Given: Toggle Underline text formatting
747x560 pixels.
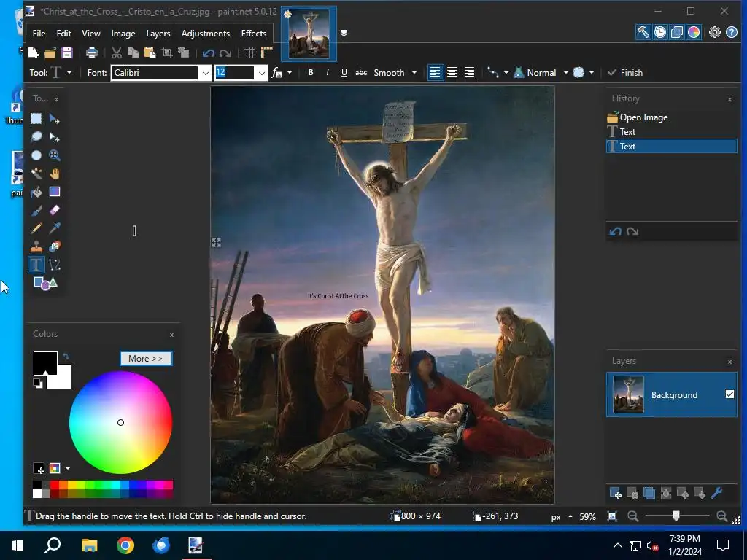Looking at the screenshot, I should click(344, 72).
